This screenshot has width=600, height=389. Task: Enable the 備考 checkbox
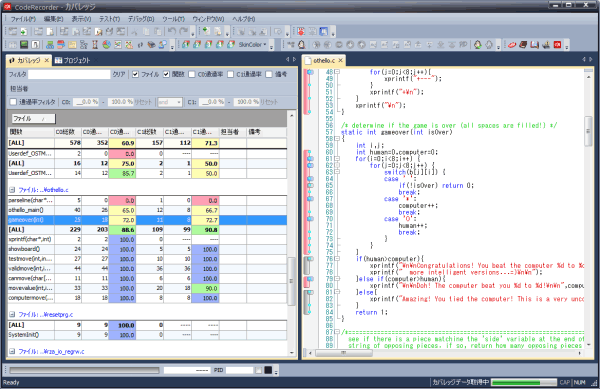pyautogui.click(x=269, y=74)
